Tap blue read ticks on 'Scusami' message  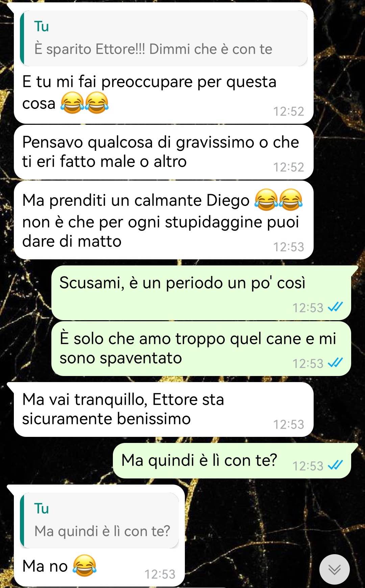(336, 307)
